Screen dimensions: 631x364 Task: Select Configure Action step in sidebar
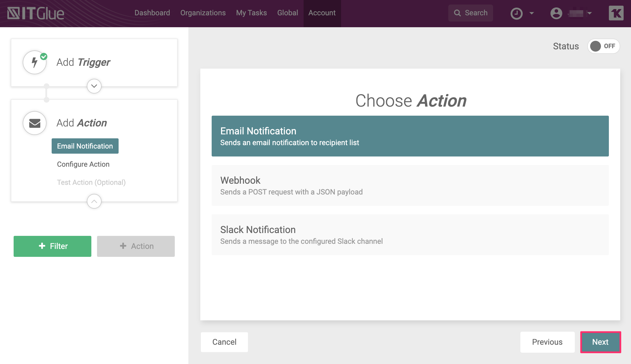coord(83,164)
